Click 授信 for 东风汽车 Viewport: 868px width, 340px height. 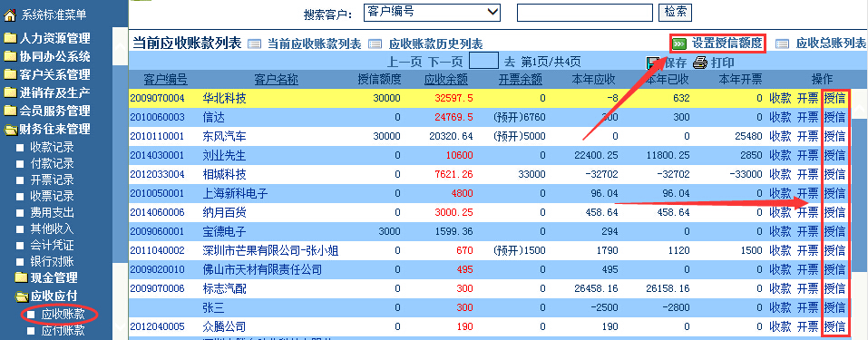(x=834, y=136)
